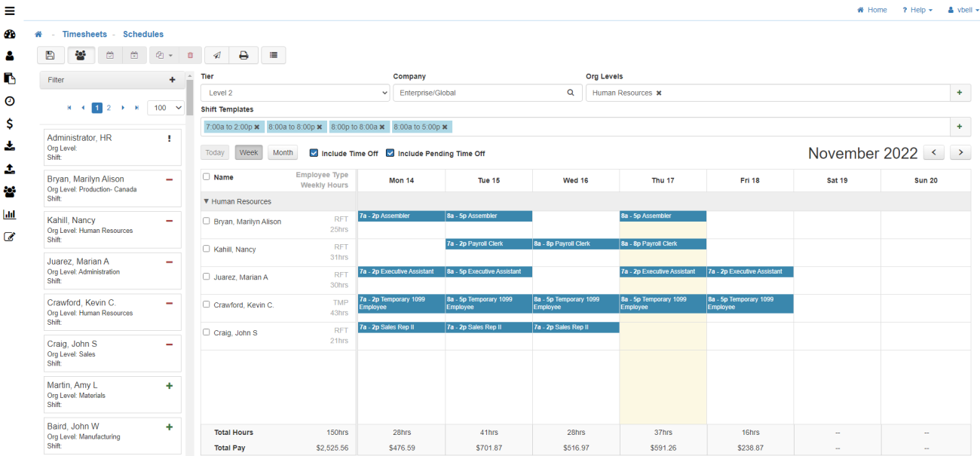Image resolution: width=980 pixels, height=456 pixels.
Task: Check the box for Kahill, Nancy
Action: [207, 249]
